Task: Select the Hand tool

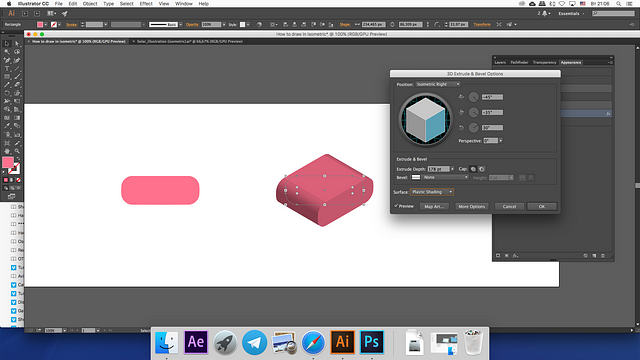Action: (x=7, y=151)
